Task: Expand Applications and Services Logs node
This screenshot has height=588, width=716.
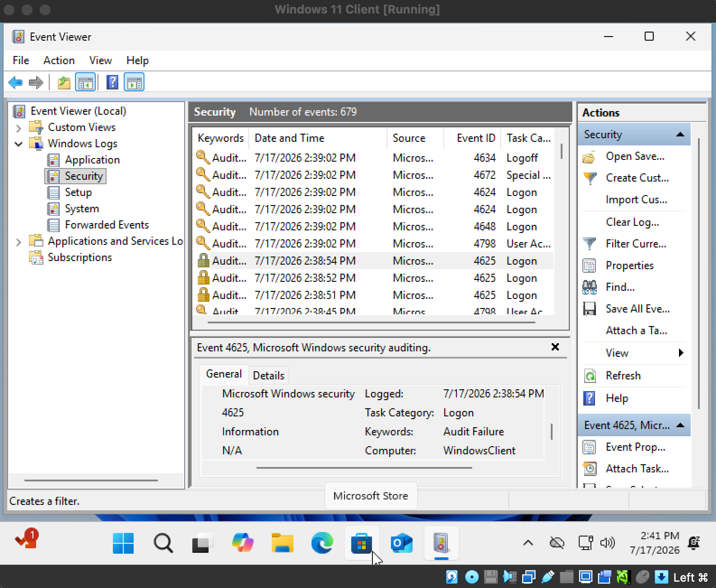Action: coord(19,242)
